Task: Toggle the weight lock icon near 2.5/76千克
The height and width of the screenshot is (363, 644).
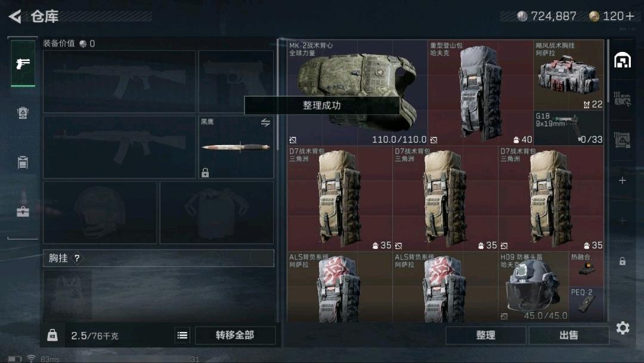Action: [x=52, y=335]
